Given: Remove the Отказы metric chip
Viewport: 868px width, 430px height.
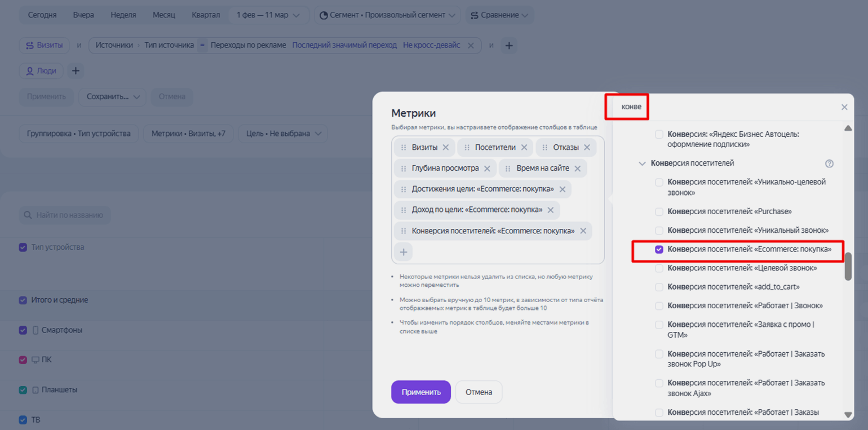Looking at the screenshot, I should (587, 148).
